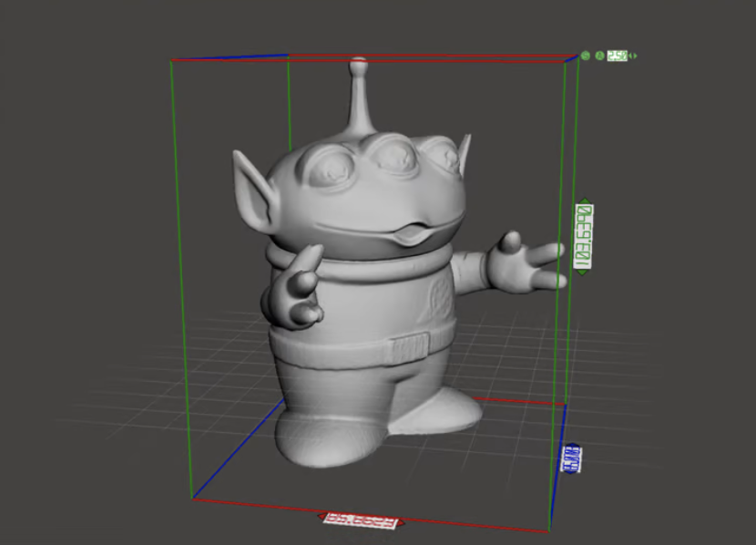Click the up arrow above green height field

[x=585, y=201]
